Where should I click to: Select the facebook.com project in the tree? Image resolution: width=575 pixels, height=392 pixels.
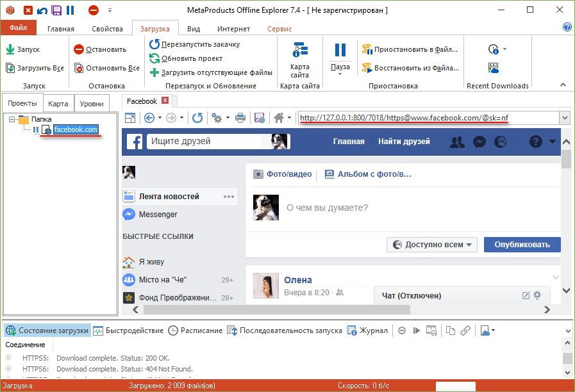coord(76,129)
